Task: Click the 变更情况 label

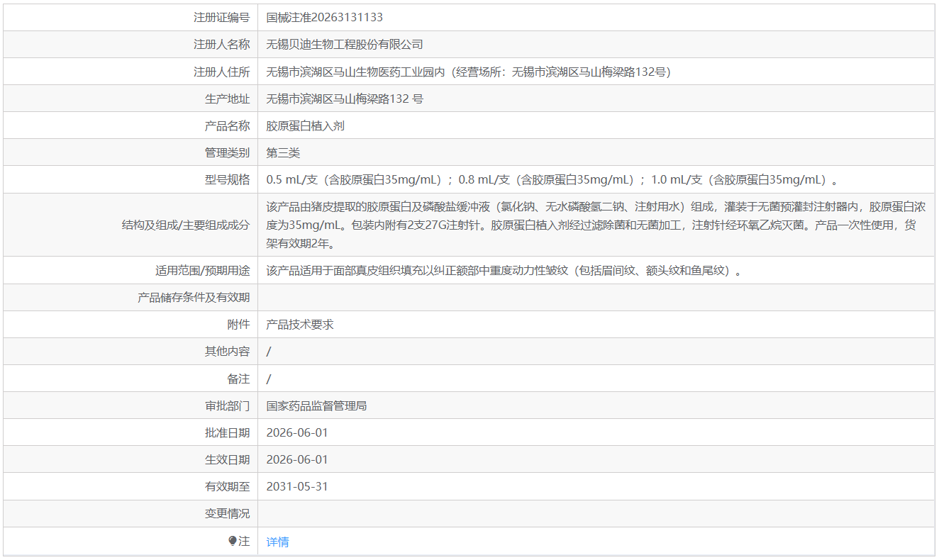Action: tap(227, 513)
